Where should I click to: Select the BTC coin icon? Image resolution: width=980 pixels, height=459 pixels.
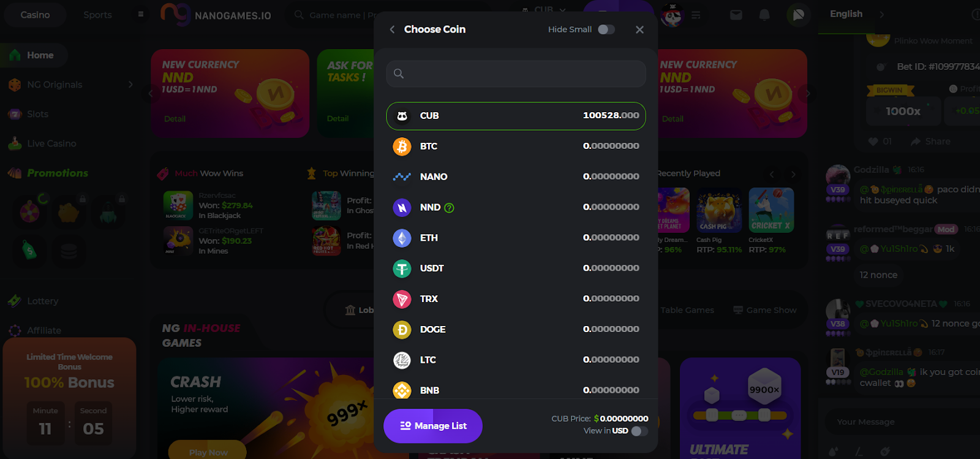(402, 146)
